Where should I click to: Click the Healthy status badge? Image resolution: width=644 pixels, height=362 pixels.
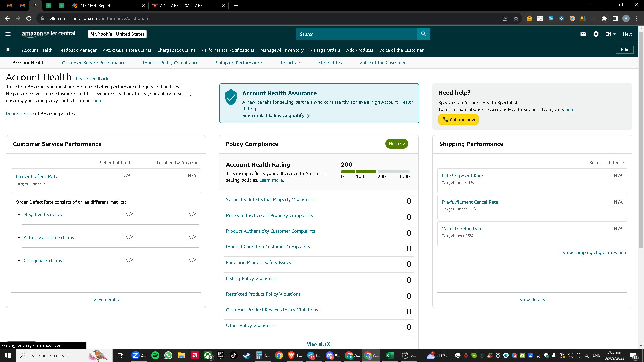click(396, 144)
